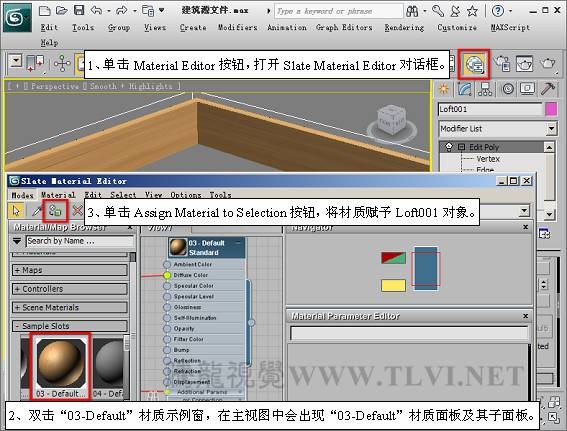Open the Options menu in Slate editor
Image resolution: width=567 pixels, height=431 pixels.
(186, 195)
